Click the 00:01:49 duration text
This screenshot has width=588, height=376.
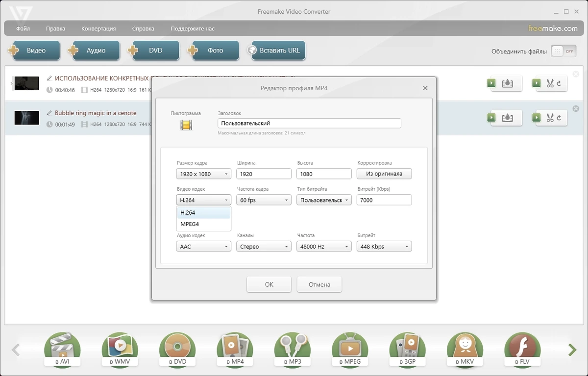tap(65, 125)
